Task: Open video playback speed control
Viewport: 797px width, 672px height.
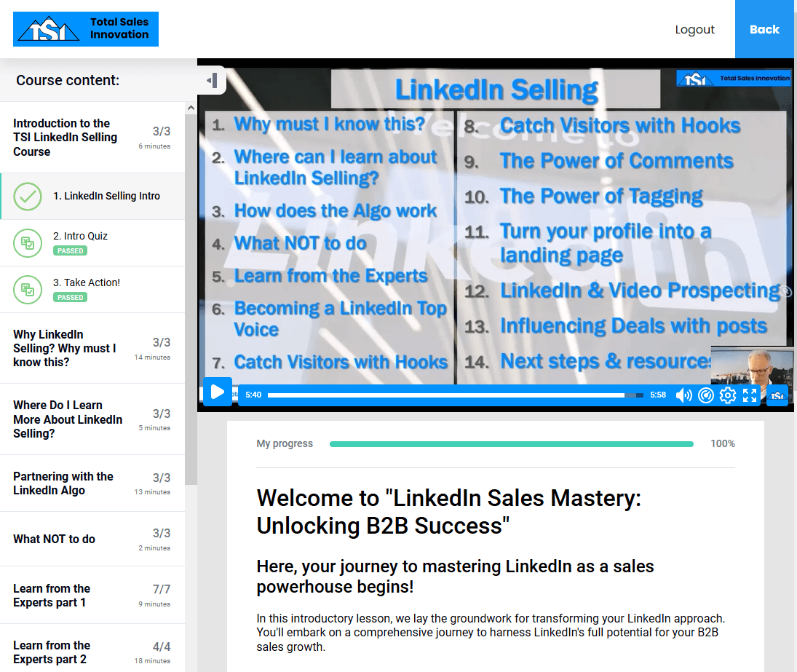Action: [x=706, y=395]
